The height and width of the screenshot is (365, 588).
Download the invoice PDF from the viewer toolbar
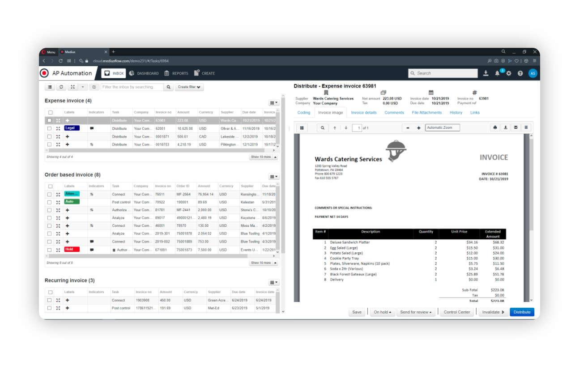[x=505, y=128]
